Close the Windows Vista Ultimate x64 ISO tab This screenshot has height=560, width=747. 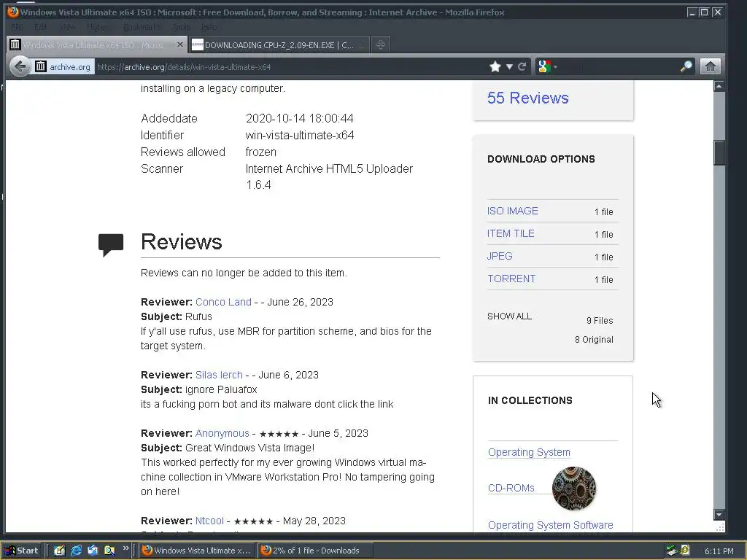(x=179, y=44)
